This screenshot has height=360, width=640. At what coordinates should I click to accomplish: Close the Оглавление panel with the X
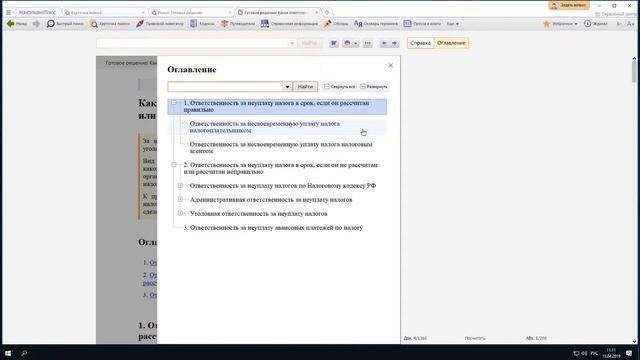(x=391, y=65)
